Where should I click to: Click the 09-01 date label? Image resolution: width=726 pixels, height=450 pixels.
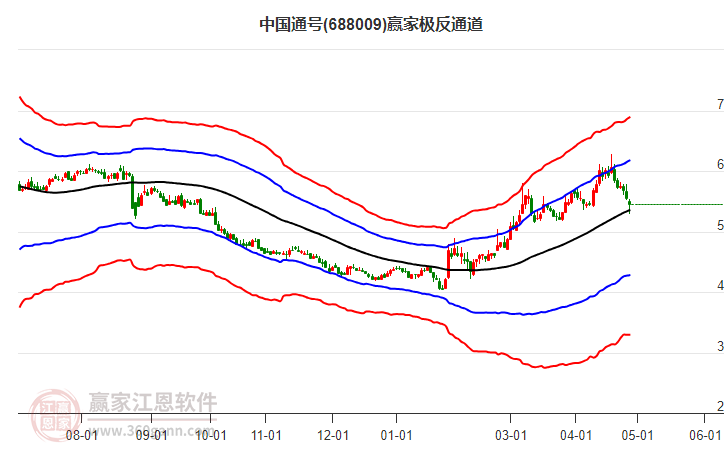pos(151,436)
